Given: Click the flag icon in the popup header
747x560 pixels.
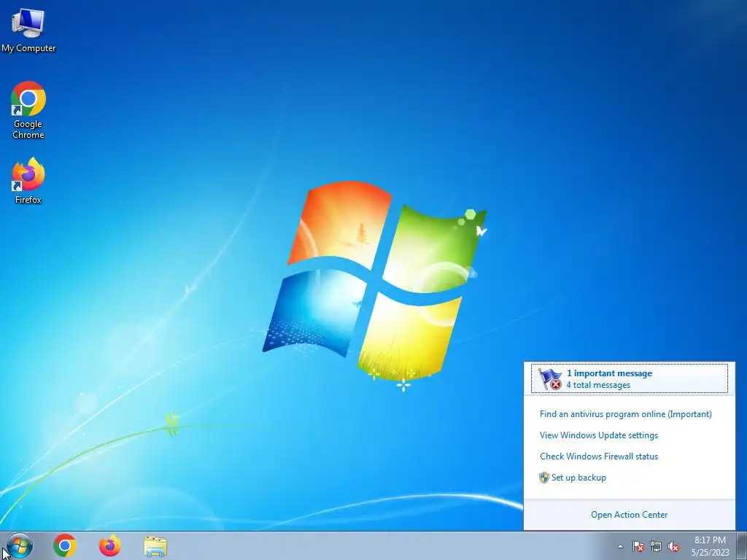Looking at the screenshot, I should click(550, 379).
